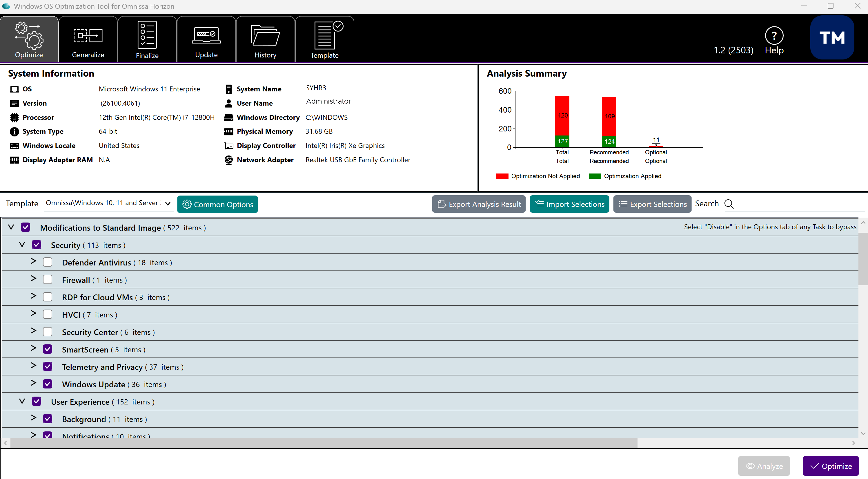
Task: Uncheck Telemetry and Privacy checkbox
Action: tap(48, 367)
